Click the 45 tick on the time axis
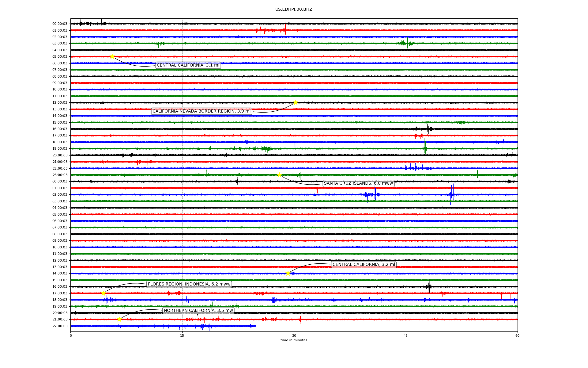This screenshot has width=588, height=368. pos(406,335)
